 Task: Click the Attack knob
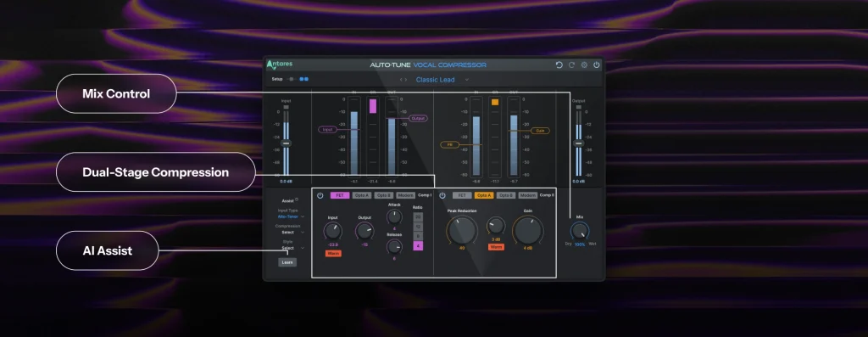coord(394,216)
